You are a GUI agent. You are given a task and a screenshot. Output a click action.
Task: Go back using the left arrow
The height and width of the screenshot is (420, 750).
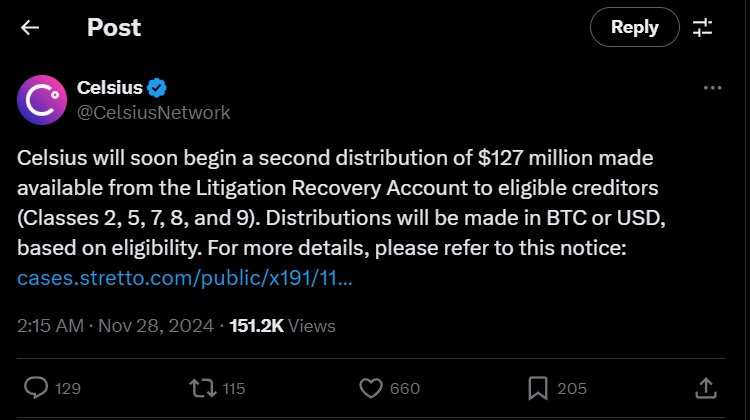point(30,28)
